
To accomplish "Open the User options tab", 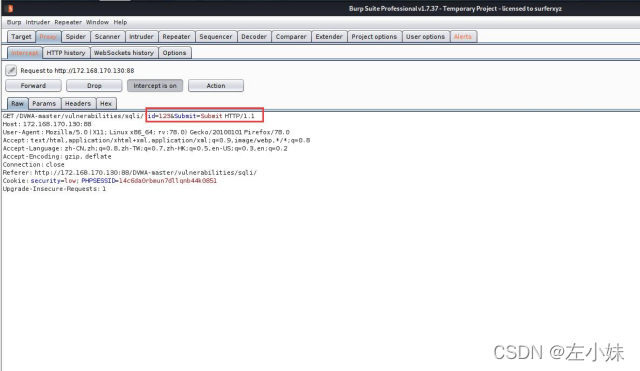I will coord(425,37).
